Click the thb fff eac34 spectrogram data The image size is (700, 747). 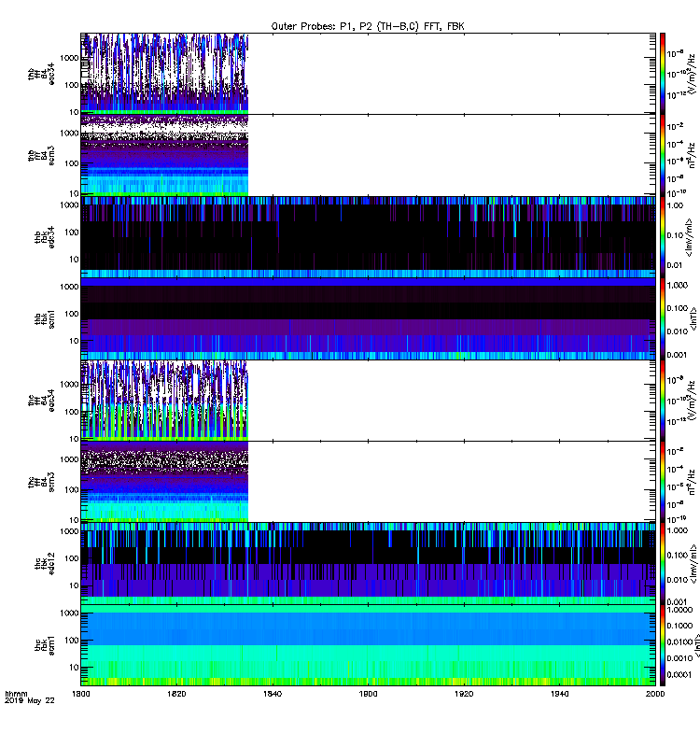[x=164, y=74]
